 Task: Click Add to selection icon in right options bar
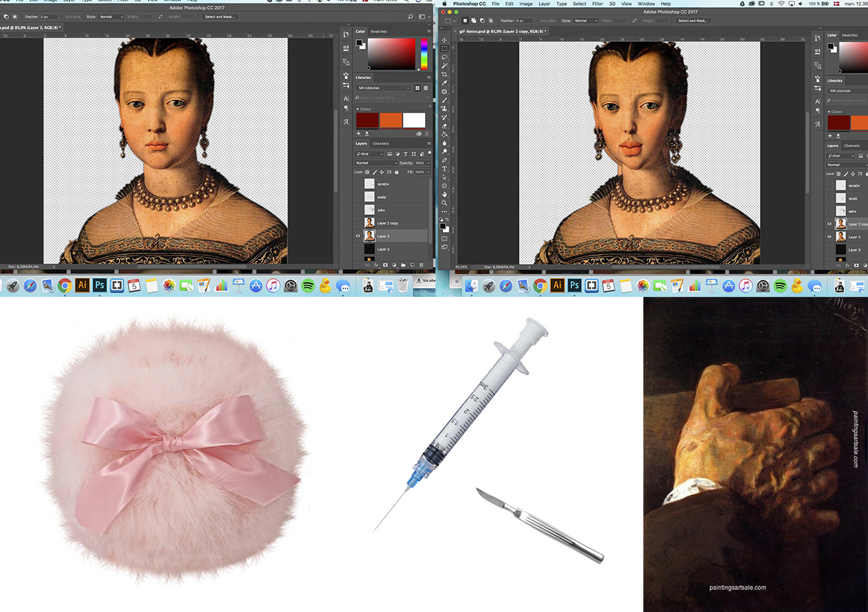pos(474,21)
